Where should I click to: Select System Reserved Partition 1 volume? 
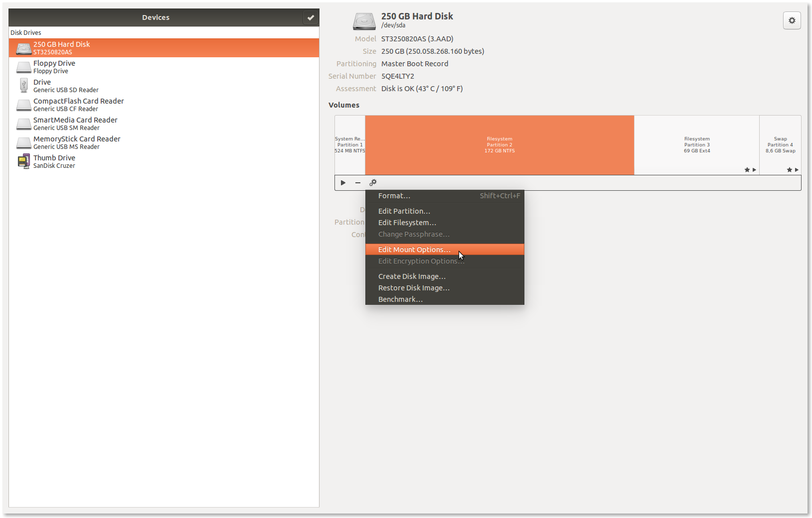(x=350, y=145)
